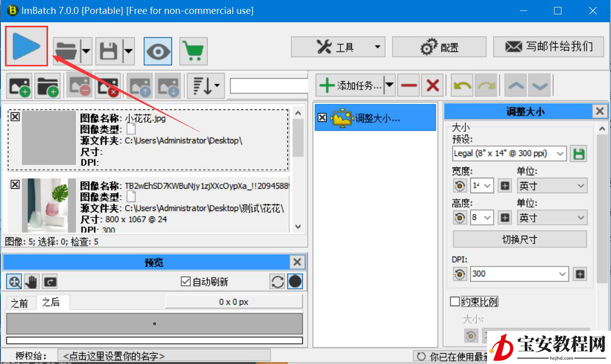Close the 调整大小 settings panel
611x364 pixels.
pyautogui.click(x=600, y=111)
